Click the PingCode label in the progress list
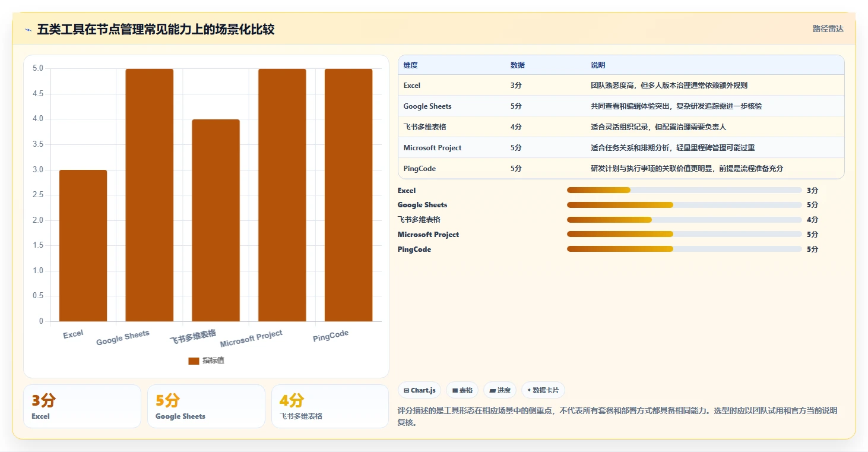The width and height of the screenshot is (868, 452). pyautogui.click(x=414, y=249)
